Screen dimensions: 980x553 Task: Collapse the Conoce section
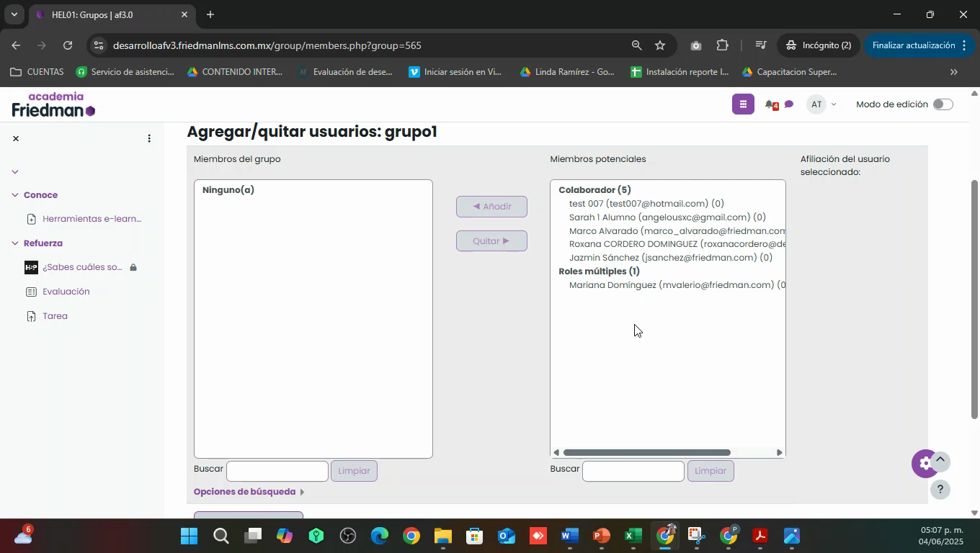(x=15, y=195)
